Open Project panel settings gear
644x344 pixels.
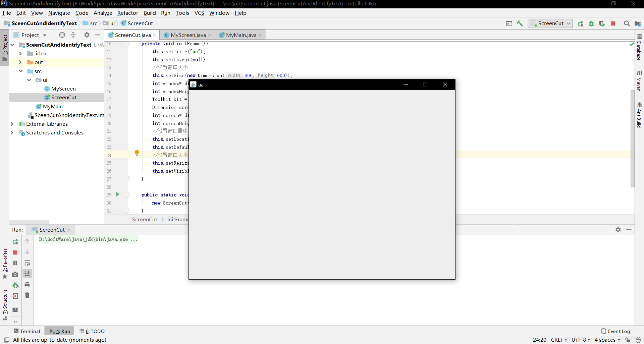tap(87, 35)
